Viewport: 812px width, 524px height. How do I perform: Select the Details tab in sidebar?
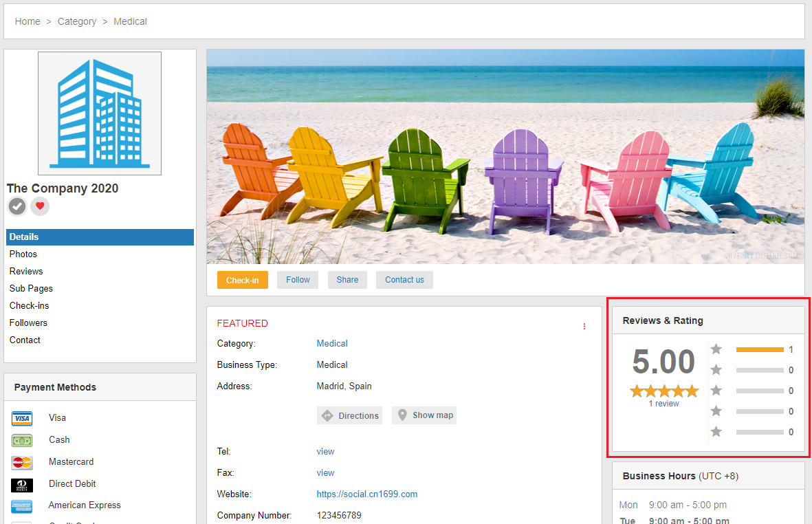click(100, 237)
